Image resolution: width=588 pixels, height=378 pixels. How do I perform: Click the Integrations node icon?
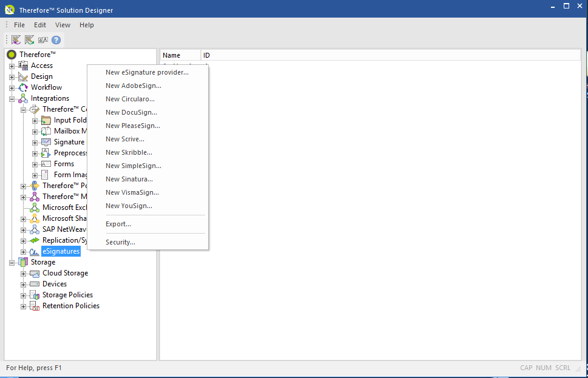(x=23, y=98)
